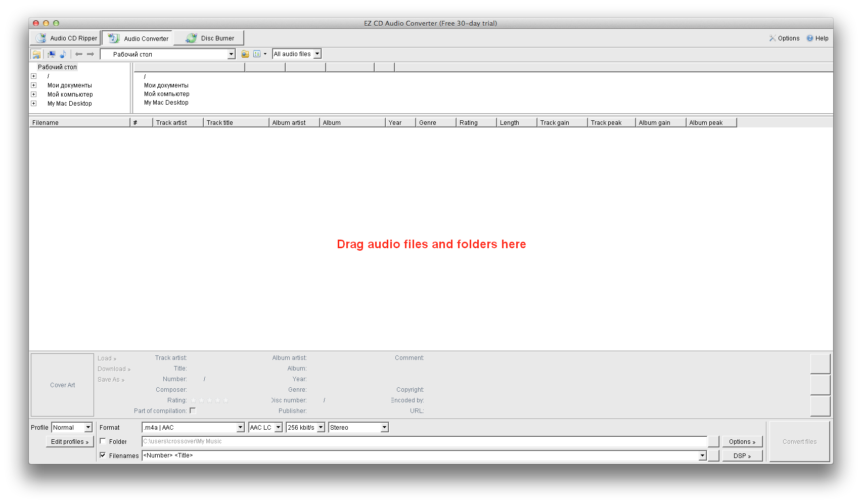
Task: Click the Help question mark icon
Action: click(810, 38)
